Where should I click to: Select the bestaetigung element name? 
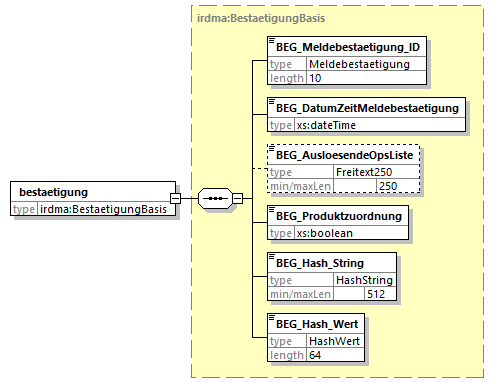(x=54, y=192)
